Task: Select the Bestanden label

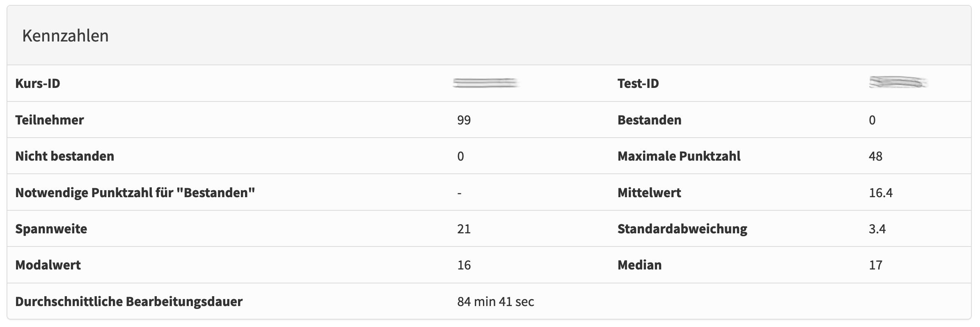Action: pos(649,120)
